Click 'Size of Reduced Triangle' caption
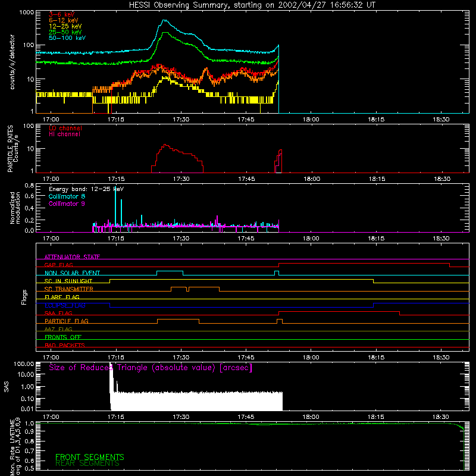This screenshot has height=476, width=476. (151, 368)
